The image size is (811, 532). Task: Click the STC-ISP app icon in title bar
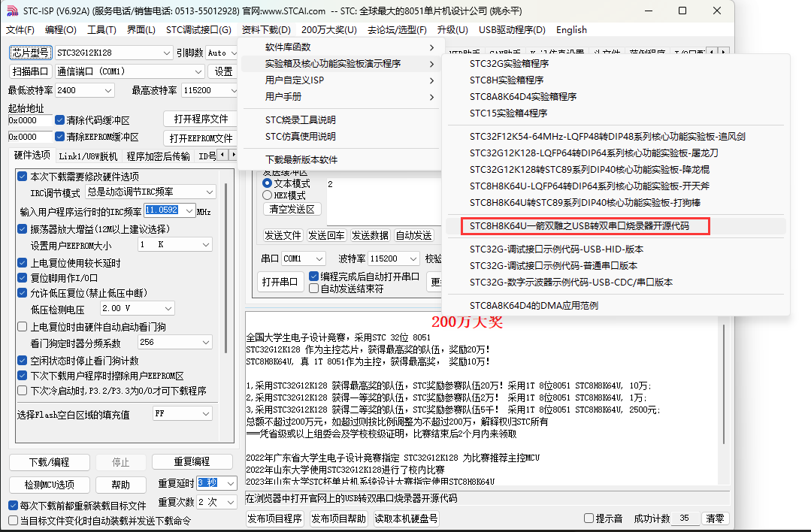tap(11, 11)
